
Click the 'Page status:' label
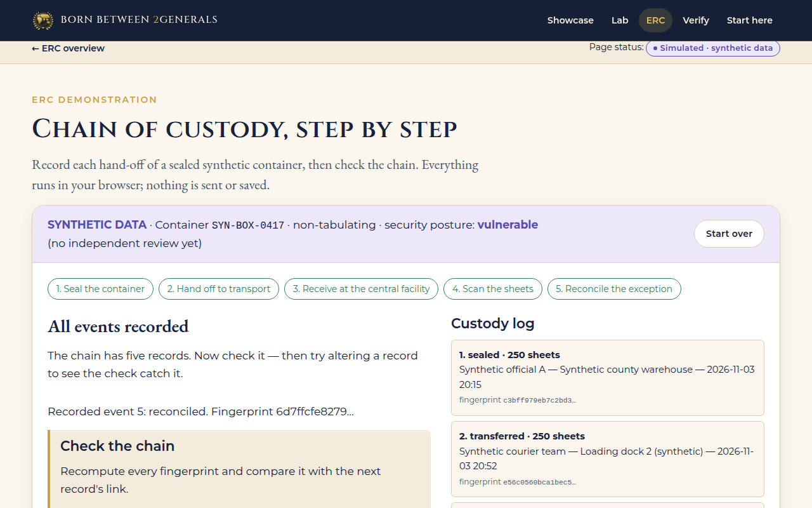click(616, 47)
